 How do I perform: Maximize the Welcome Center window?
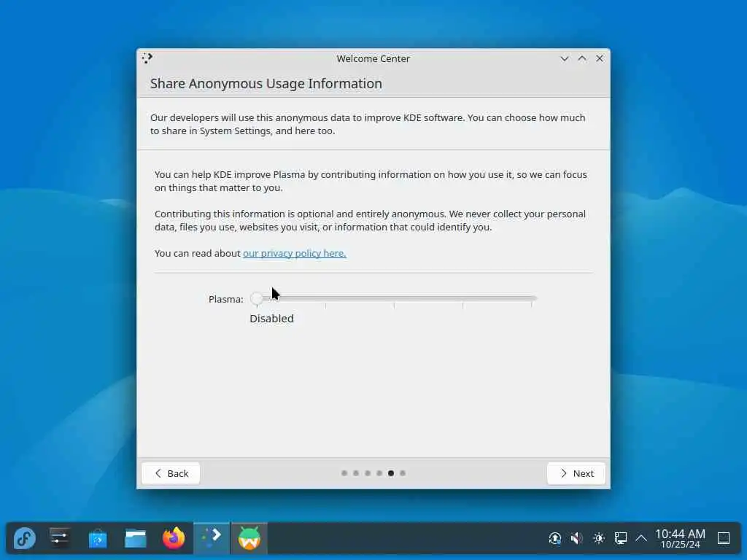[x=582, y=58]
